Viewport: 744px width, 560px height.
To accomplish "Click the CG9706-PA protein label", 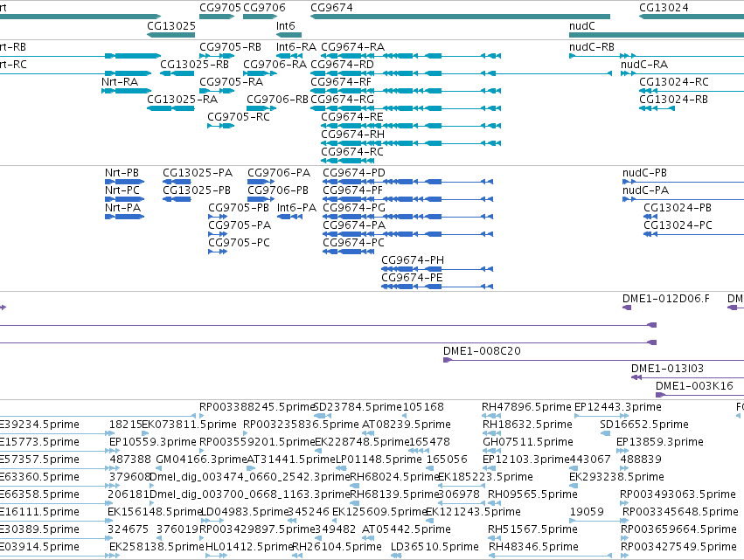I will (279, 173).
